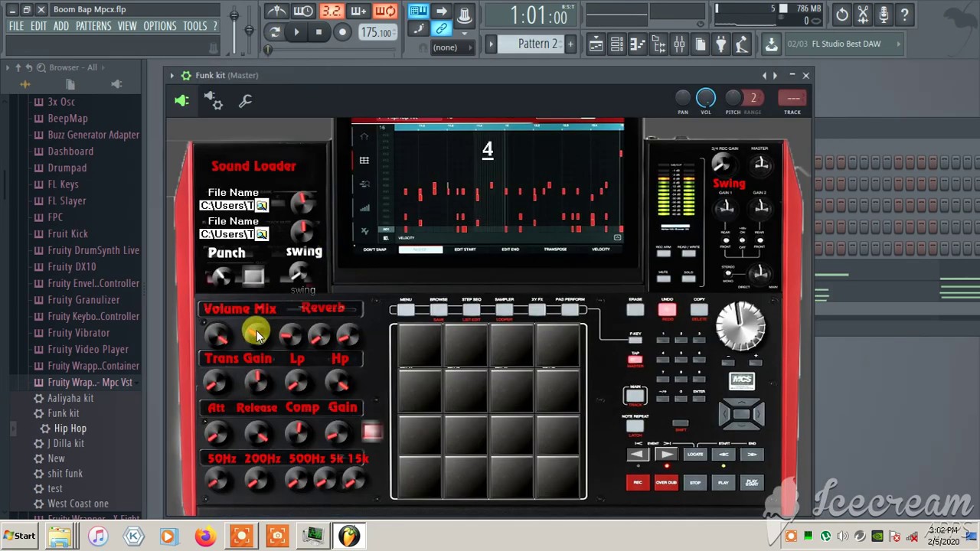
Task: Select Fruity Granulizer in the browser
Action: point(83,300)
